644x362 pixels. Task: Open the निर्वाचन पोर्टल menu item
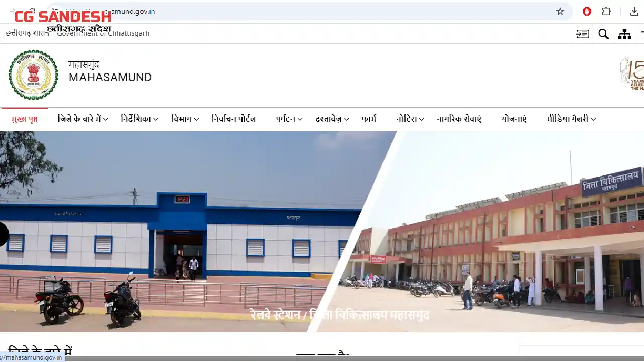[233, 119]
